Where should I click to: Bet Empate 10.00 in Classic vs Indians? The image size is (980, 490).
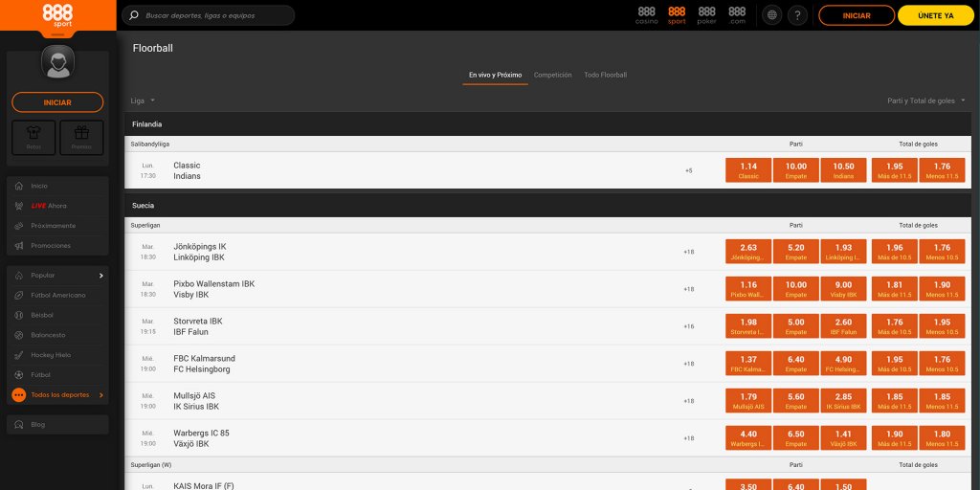pos(795,170)
